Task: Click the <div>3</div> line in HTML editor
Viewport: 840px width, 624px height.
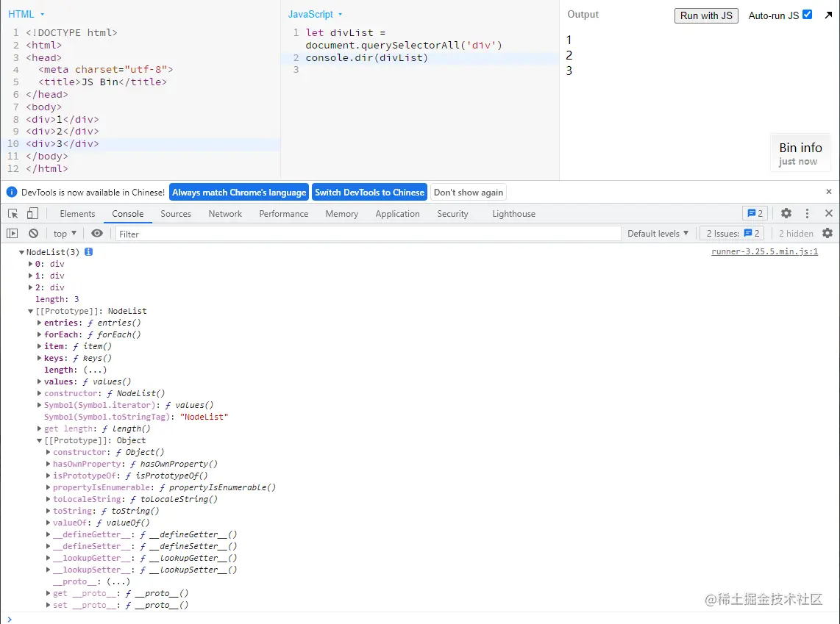Action: pyautogui.click(x=62, y=143)
